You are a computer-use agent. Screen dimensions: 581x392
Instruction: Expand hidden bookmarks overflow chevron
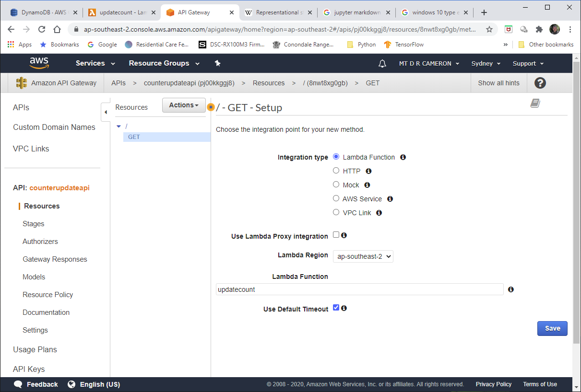coord(505,45)
